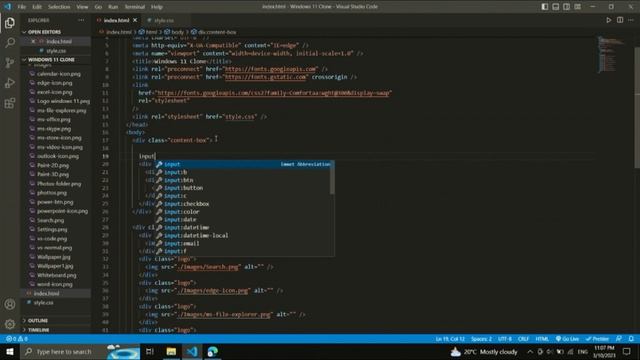Viewport: 640px width, 360px height.
Task: Click errors and warnings status indicator
Action: click(x=17, y=339)
